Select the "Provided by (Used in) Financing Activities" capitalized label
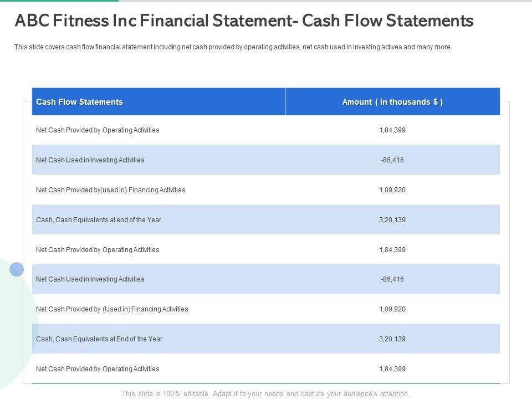Image resolution: width=532 pixels, height=399 pixels. tap(112, 309)
